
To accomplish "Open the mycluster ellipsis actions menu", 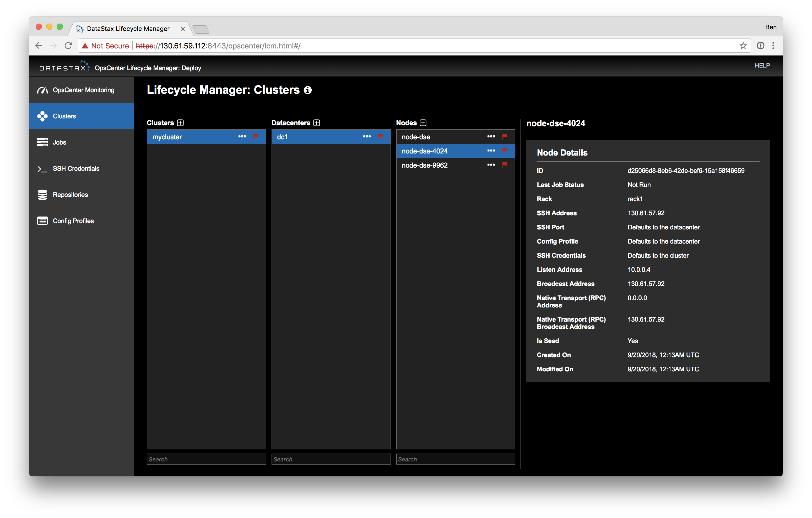I will coord(242,136).
